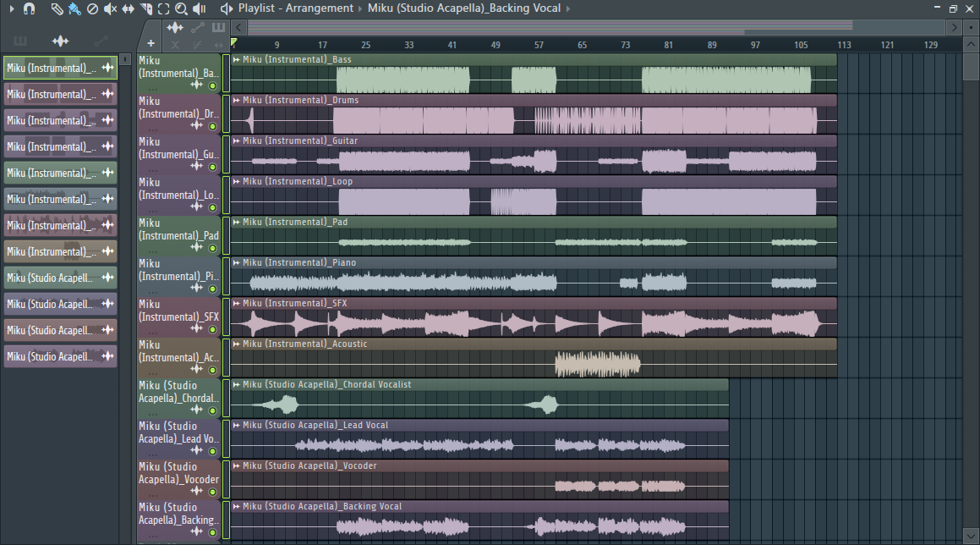
Task: Click the Playlist - Arrangement breadcrumb
Action: [296, 8]
